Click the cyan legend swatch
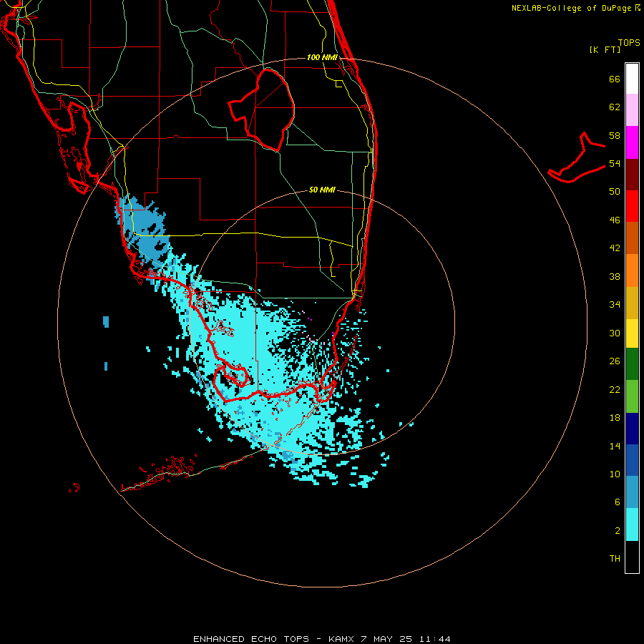 click(x=632, y=525)
